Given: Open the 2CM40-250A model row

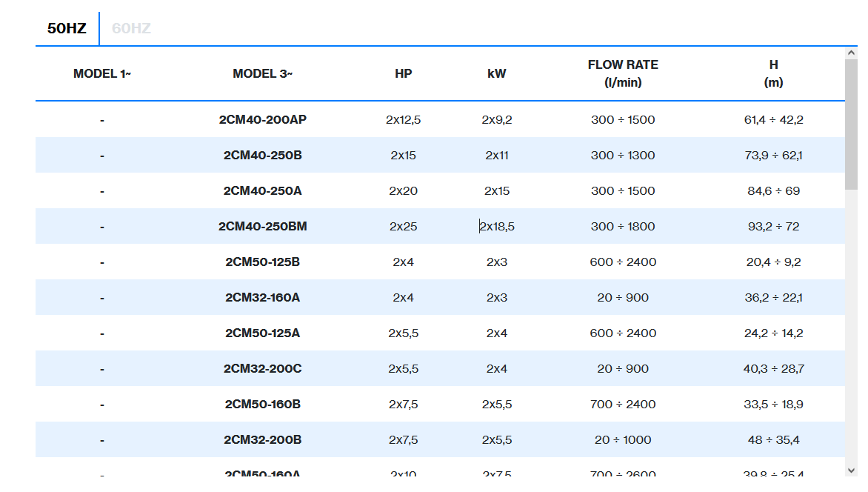Looking at the screenshot, I should (x=262, y=191).
